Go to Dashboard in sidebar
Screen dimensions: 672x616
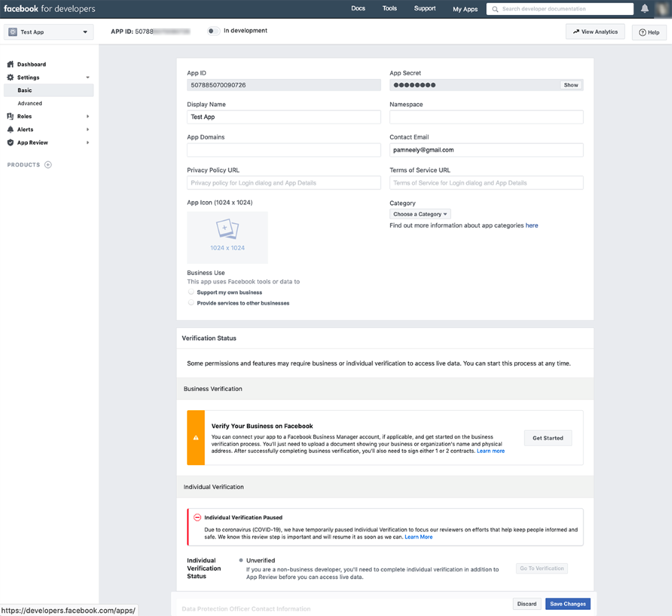pos(32,64)
